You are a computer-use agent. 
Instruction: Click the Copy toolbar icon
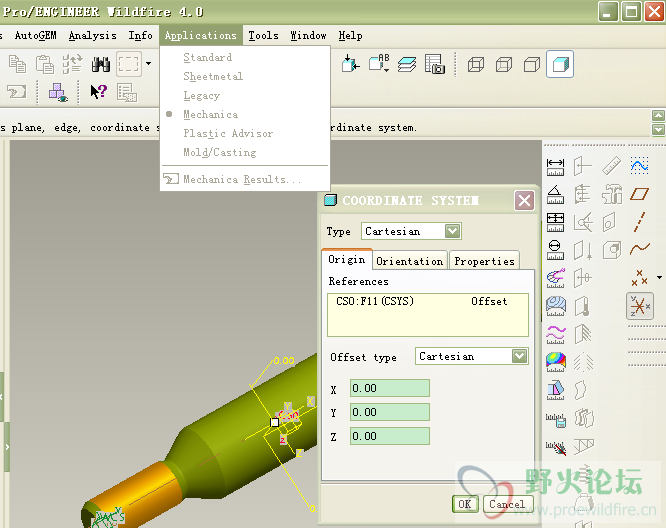tap(17, 65)
